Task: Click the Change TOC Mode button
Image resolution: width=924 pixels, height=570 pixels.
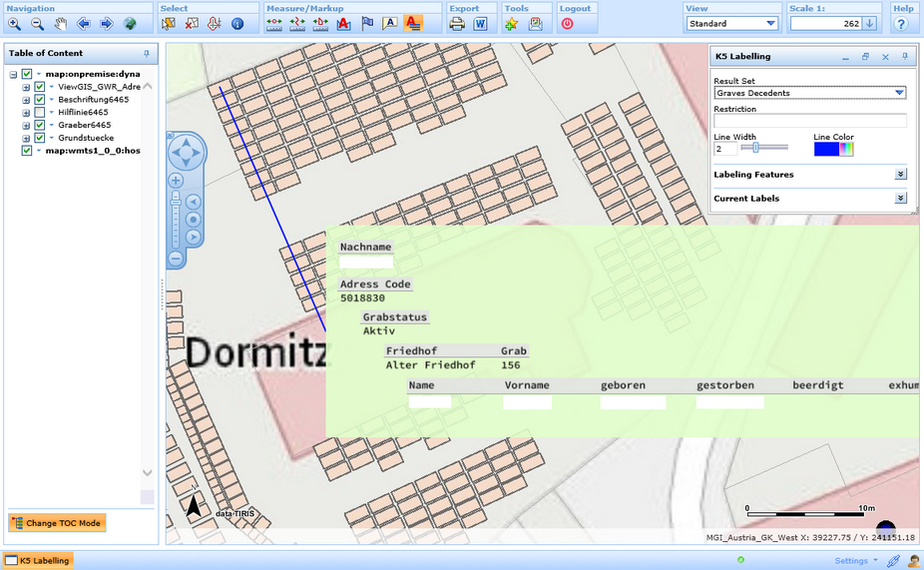Action: pyautogui.click(x=57, y=523)
